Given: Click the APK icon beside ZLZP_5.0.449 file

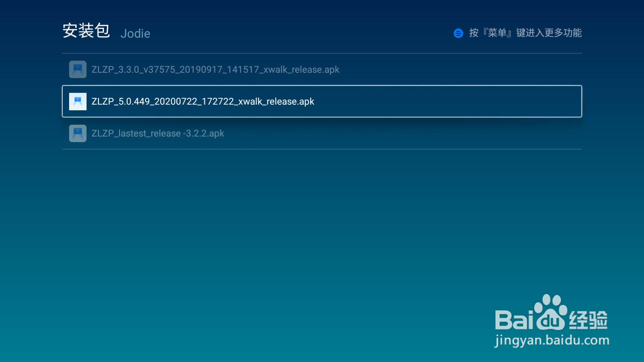Looking at the screenshot, I should [77, 102].
